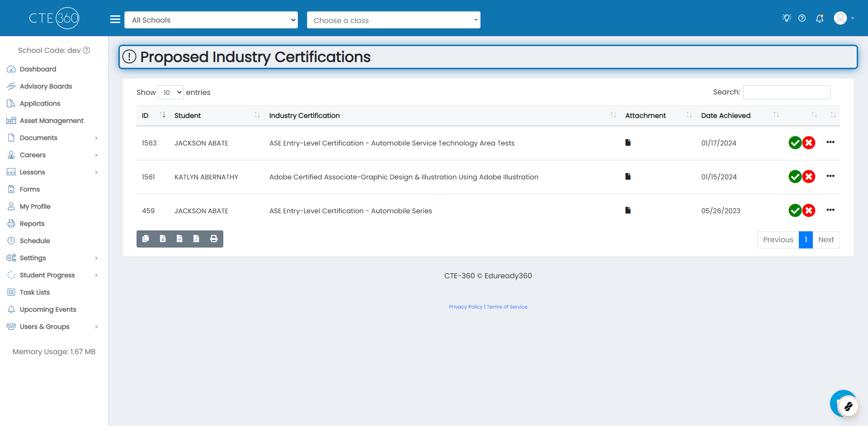Open the All Schools dropdown

point(211,20)
